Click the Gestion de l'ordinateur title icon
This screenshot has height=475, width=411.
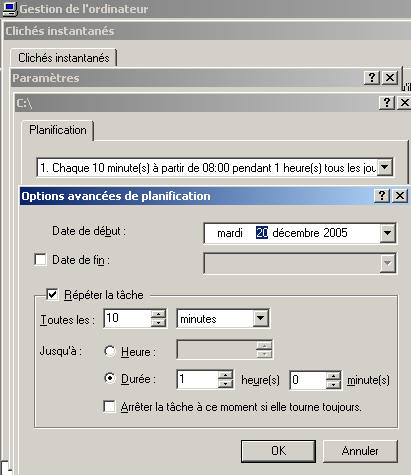(x=9, y=9)
